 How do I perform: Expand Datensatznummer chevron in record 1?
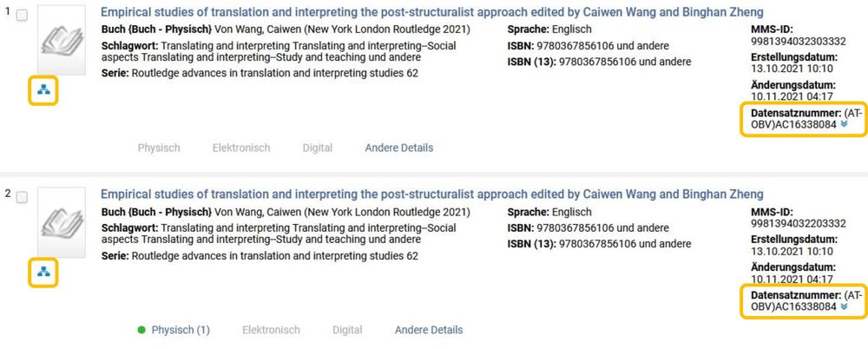844,124
